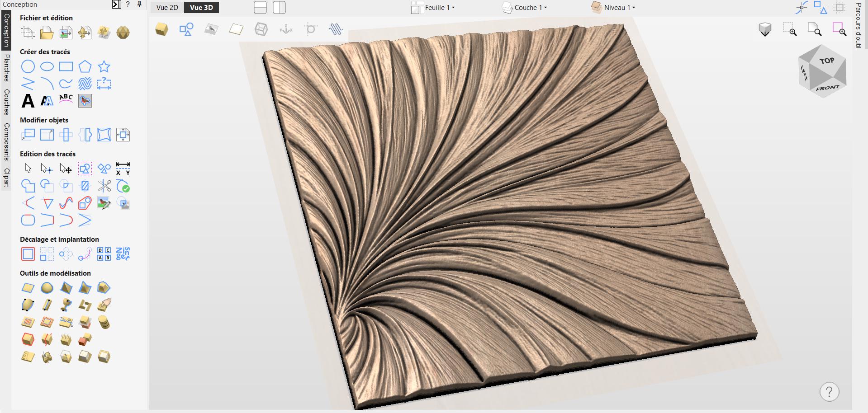Click the trace bitmap bird icon
Screen dimensions: 868x413
pyautogui.click(x=85, y=101)
